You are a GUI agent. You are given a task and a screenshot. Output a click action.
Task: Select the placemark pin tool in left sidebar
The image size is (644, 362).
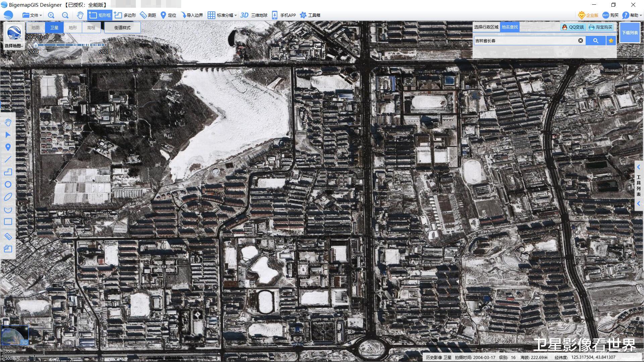(8, 147)
